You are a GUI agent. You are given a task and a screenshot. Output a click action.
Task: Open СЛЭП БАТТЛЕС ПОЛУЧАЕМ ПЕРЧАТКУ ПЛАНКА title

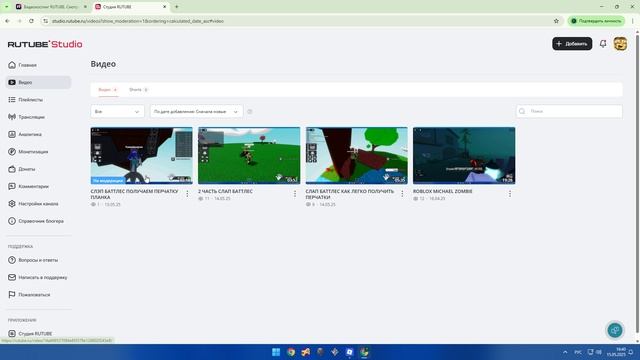click(x=134, y=194)
